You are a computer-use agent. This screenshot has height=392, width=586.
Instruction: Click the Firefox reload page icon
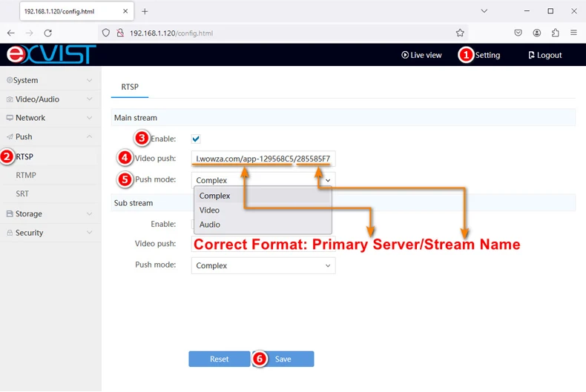coord(48,33)
